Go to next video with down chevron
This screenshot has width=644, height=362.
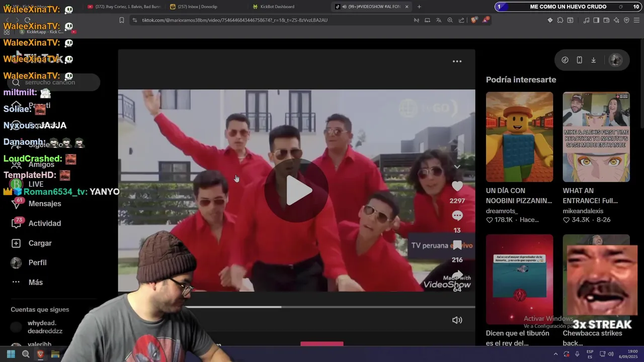click(x=457, y=166)
